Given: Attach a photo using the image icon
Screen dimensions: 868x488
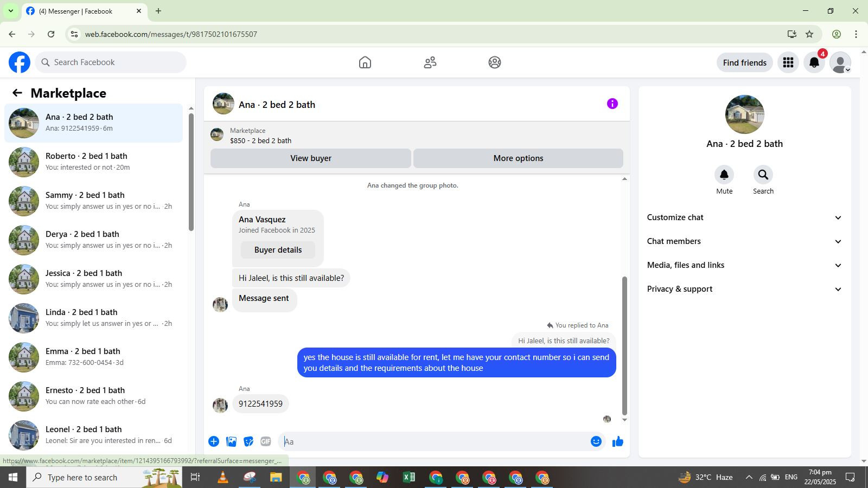Looking at the screenshot, I should [232, 441].
